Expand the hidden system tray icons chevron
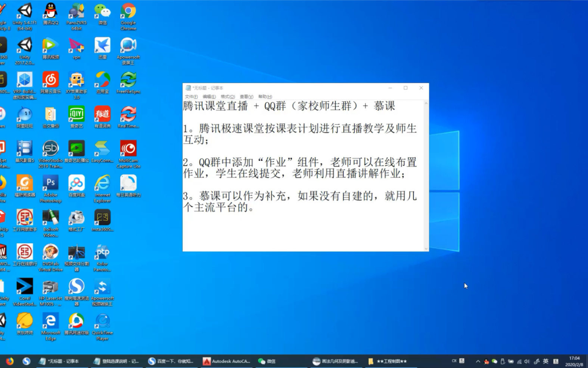The width and height of the screenshot is (588, 368). point(478,361)
